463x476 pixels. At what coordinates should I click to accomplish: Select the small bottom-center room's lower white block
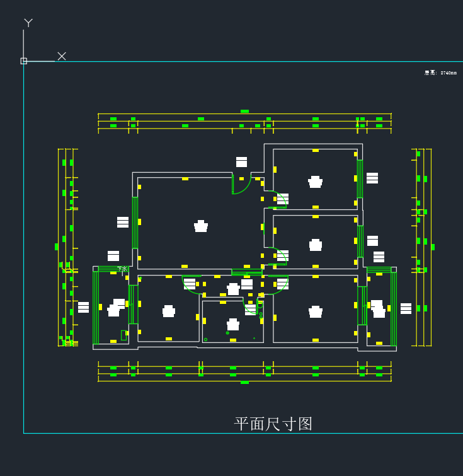point(233,325)
